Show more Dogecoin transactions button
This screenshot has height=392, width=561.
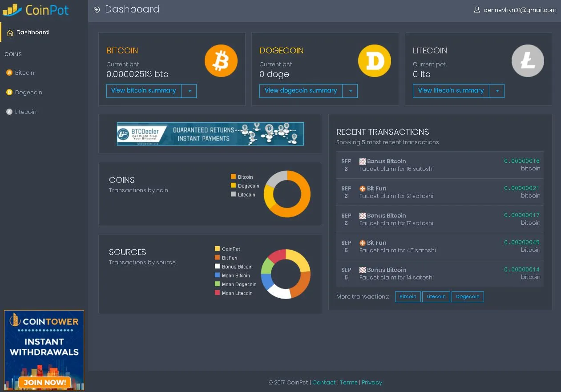tap(468, 297)
